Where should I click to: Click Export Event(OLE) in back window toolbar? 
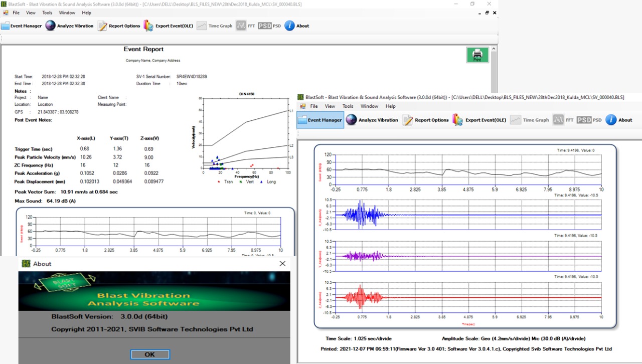168,26
